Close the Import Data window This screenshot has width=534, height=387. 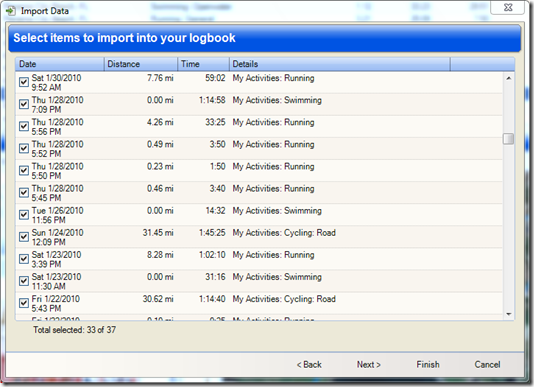[507, 7]
